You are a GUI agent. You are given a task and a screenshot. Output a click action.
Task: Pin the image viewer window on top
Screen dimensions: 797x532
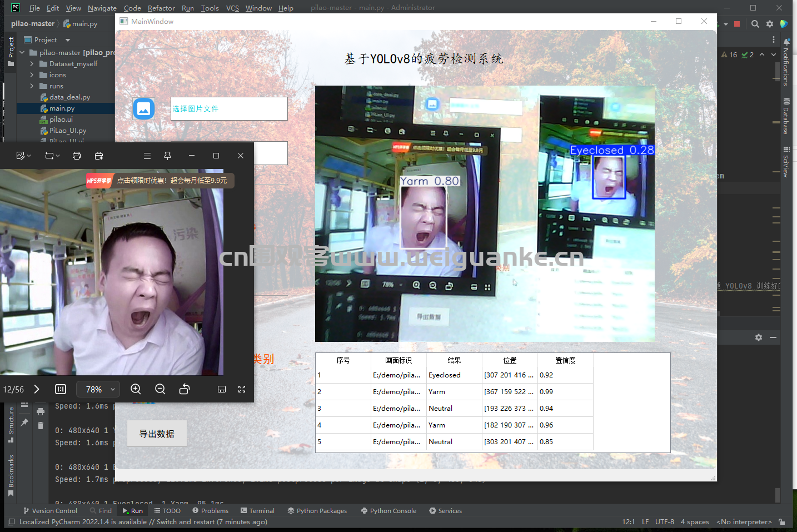(x=167, y=156)
